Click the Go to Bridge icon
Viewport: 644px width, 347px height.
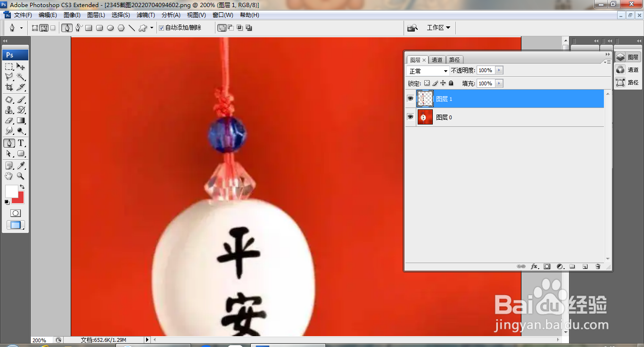pos(413,28)
